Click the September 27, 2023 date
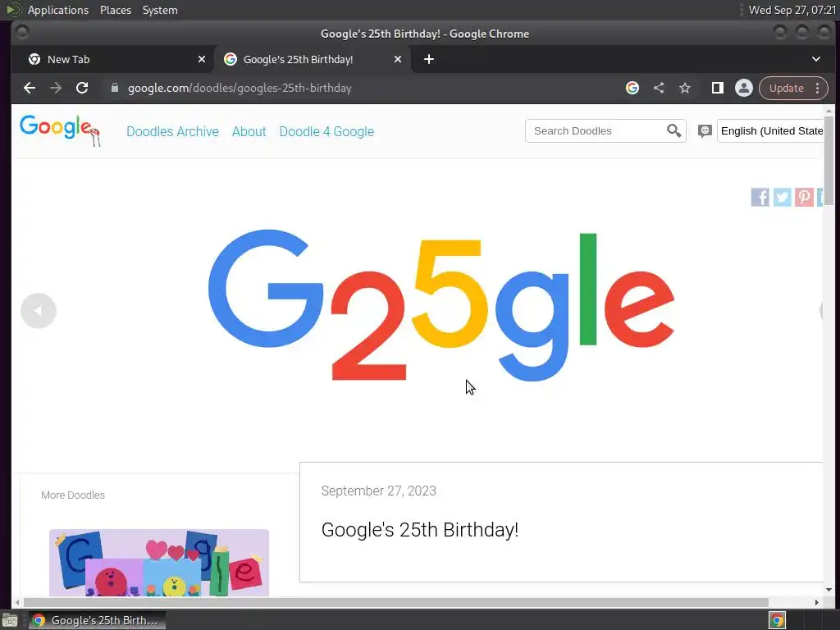The height and width of the screenshot is (630, 840). (x=378, y=491)
